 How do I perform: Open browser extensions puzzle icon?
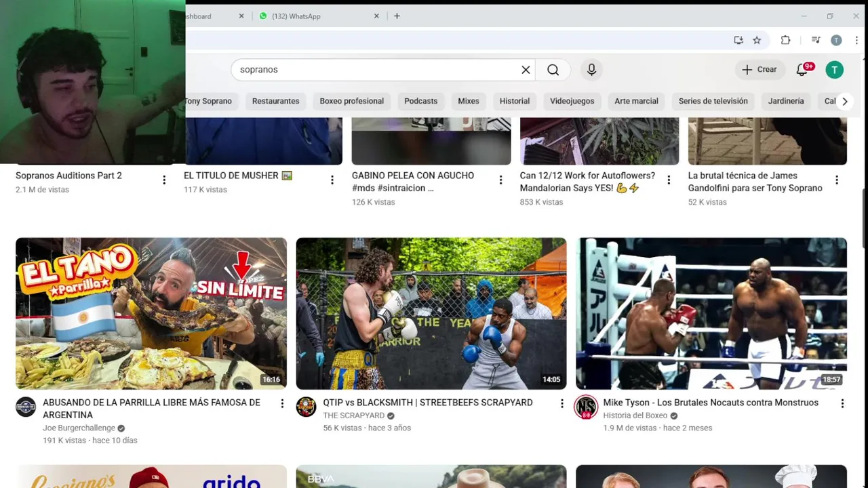click(785, 40)
